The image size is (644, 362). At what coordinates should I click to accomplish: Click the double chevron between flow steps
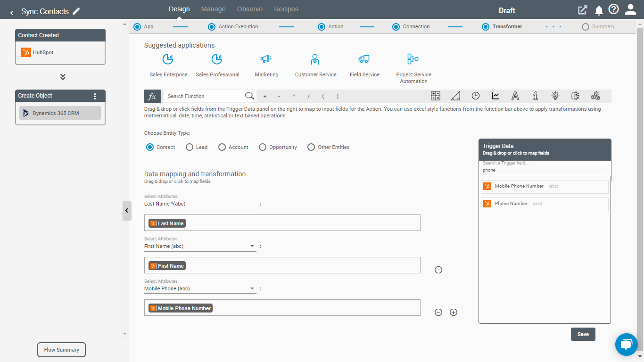click(63, 77)
